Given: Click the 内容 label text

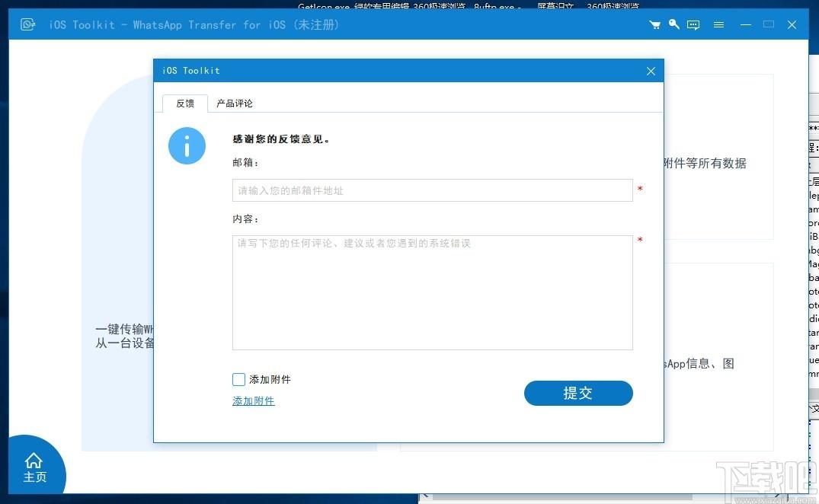Looking at the screenshot, I should coord(245,219).
